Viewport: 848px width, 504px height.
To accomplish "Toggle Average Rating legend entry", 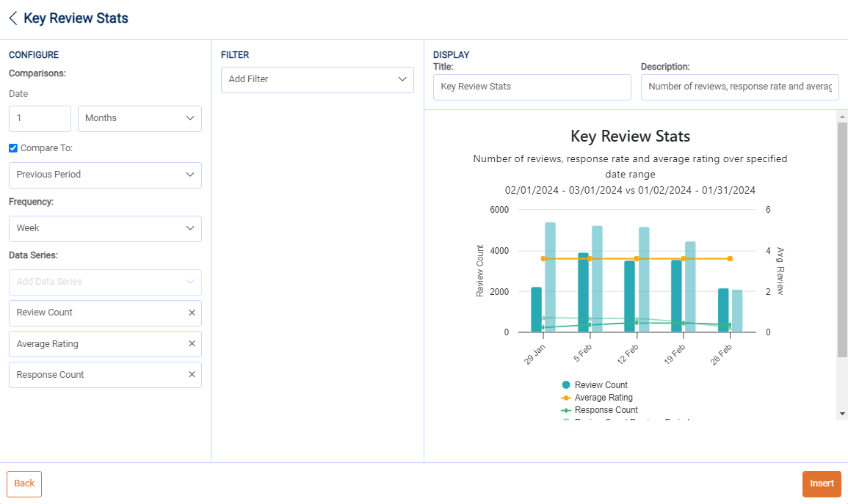I will pyautogui.click(x=603, y=398).
